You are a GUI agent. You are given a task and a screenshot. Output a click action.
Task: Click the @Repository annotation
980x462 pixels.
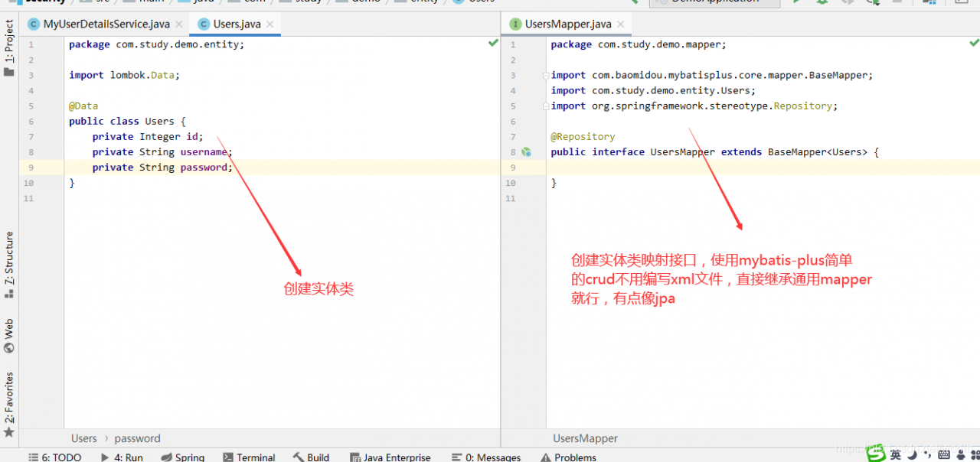[583, 137]
